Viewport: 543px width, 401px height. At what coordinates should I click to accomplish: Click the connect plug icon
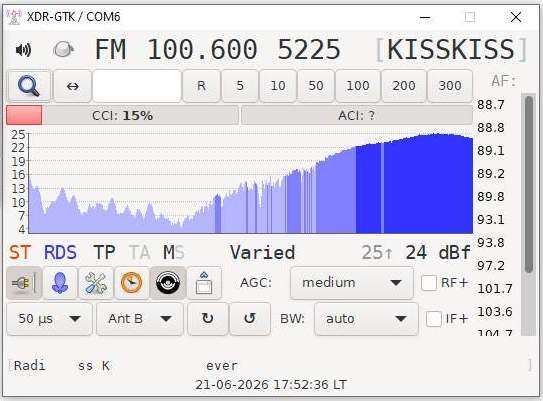pyautogui.click(x=24, y=283)
